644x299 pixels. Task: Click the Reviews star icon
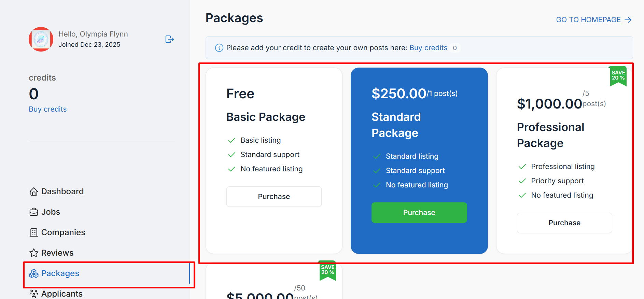tap(34, 253)
